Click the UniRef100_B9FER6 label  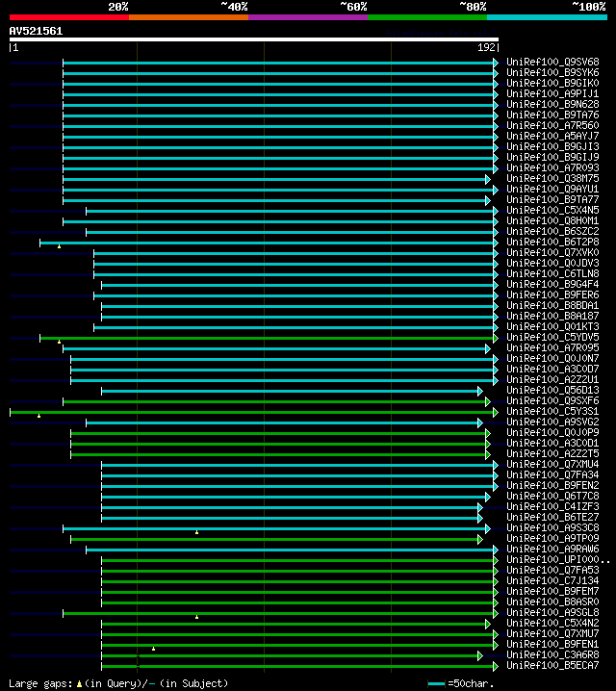coord(552,294)
